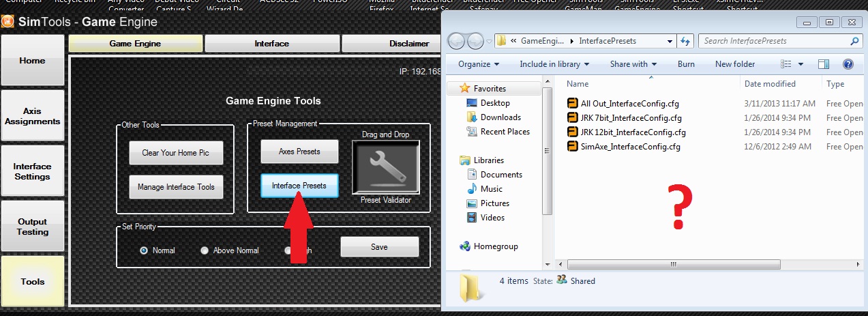Click the search magnifier icon
The image size is (868, 316).
tap(855, 41)
